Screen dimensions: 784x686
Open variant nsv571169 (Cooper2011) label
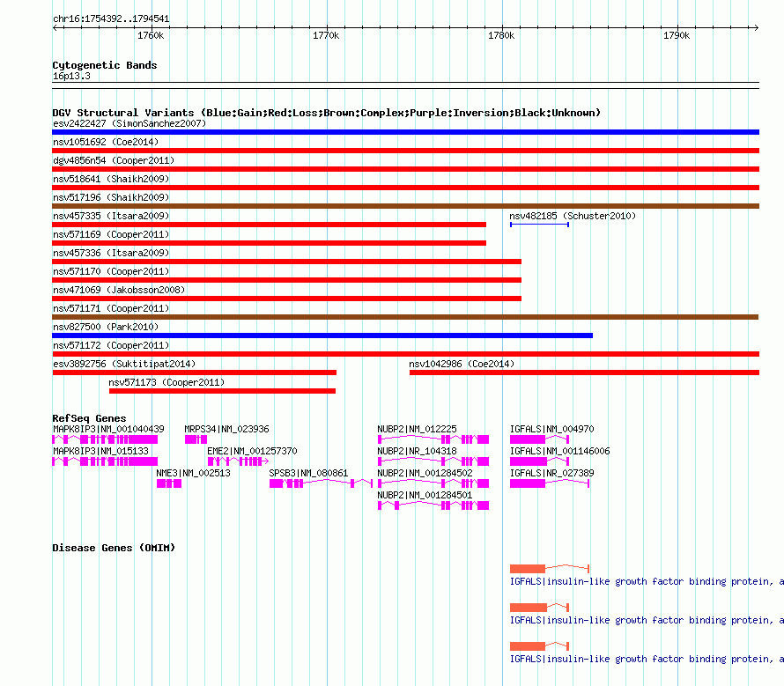pyautogui.click(x=111, y=234)
